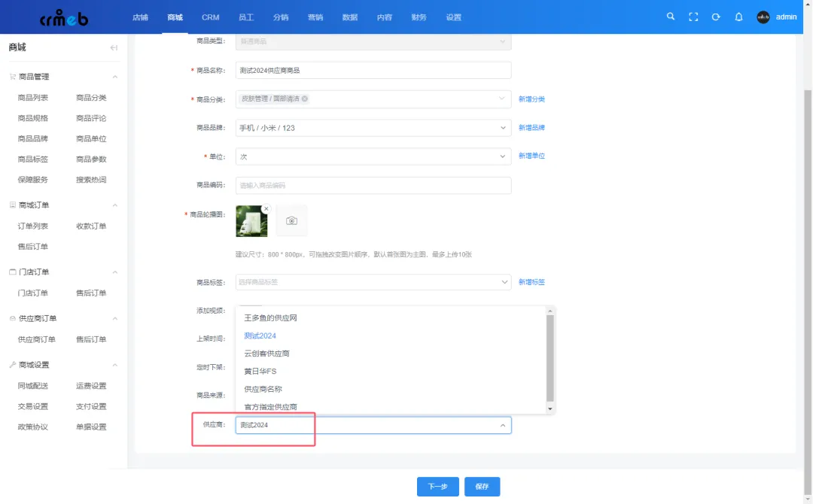
Task: Open the CRM top menu
Action: 211,17
